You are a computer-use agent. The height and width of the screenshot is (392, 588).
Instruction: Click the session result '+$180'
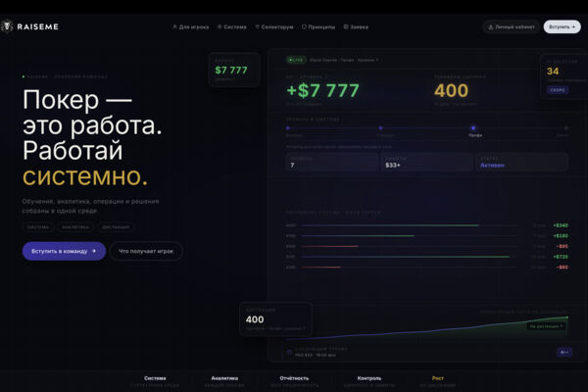click(561, 236)
